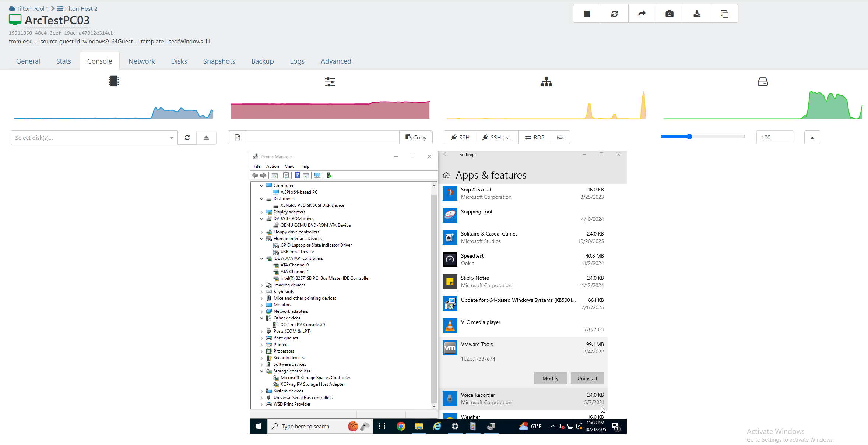
Task: Open the Select disk(s) dropdown
Action: 94,138
